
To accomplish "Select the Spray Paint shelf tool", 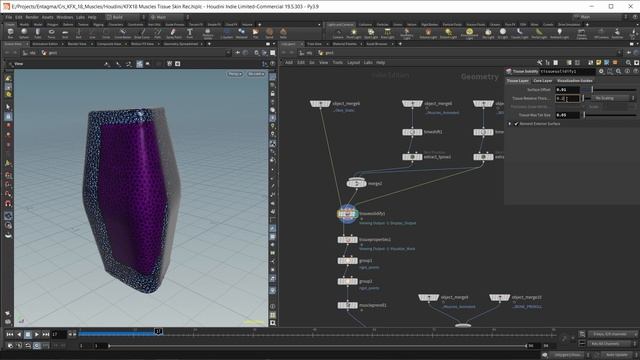I will 174,33.
